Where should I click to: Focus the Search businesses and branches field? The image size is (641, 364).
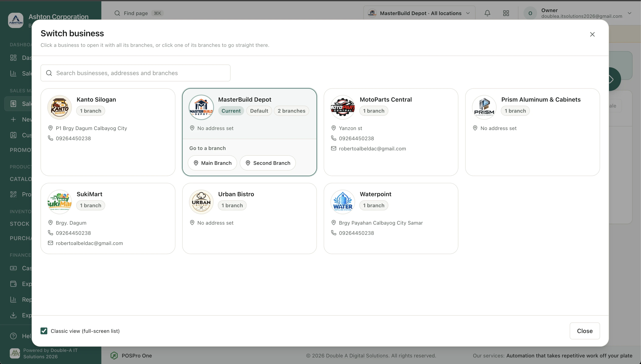point(136,73)
